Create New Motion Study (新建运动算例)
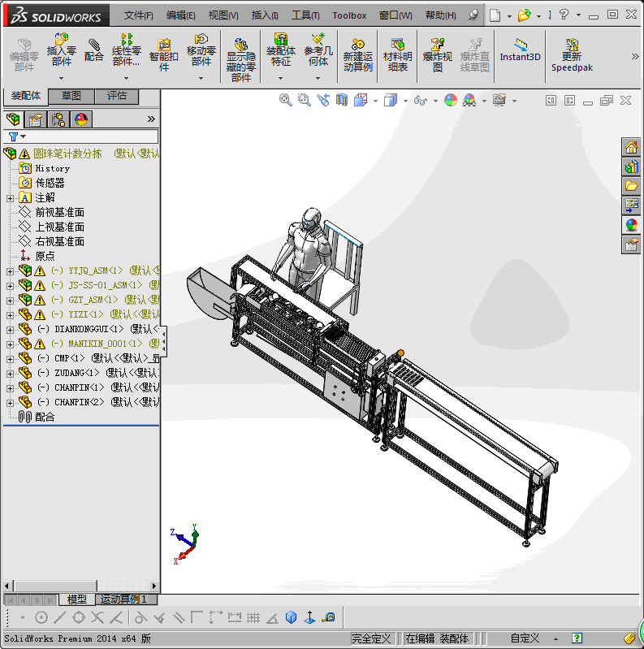The image size is (644, 649). (358, 55)
